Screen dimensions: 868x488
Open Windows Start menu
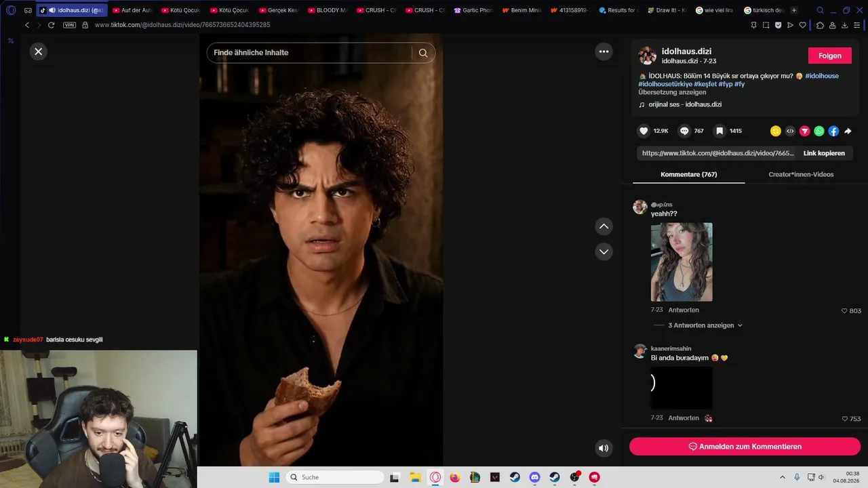274,477
